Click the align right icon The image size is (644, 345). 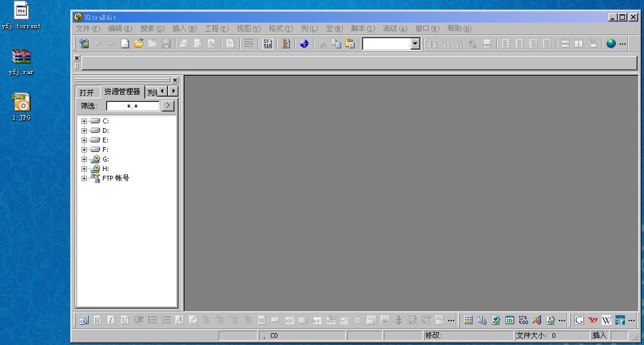point(533,43)
